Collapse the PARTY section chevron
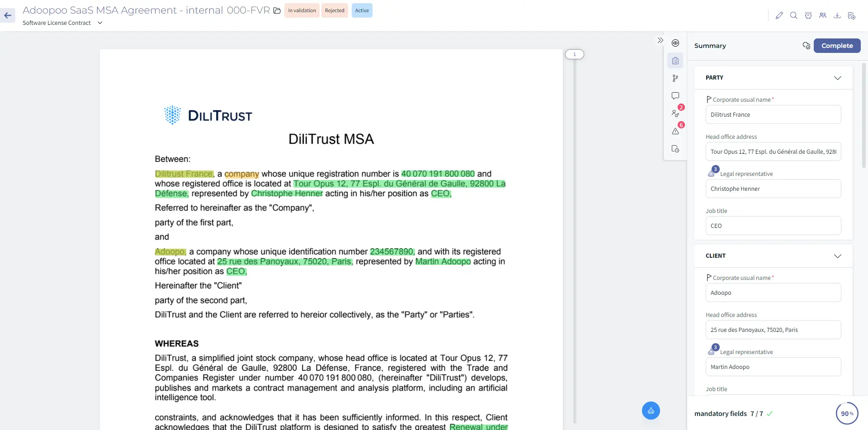Screen dimensions: 868x430 838,78
